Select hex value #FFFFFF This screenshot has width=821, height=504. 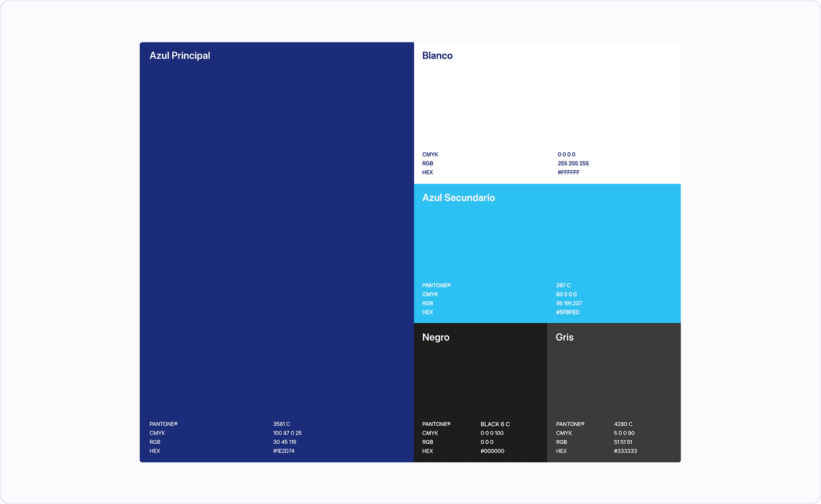(x=568, y=172)
